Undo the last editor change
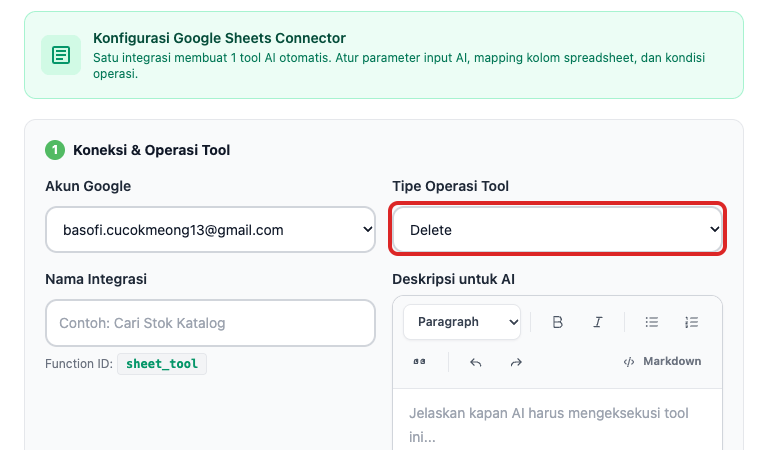The image size is (768, 450). 476,362
